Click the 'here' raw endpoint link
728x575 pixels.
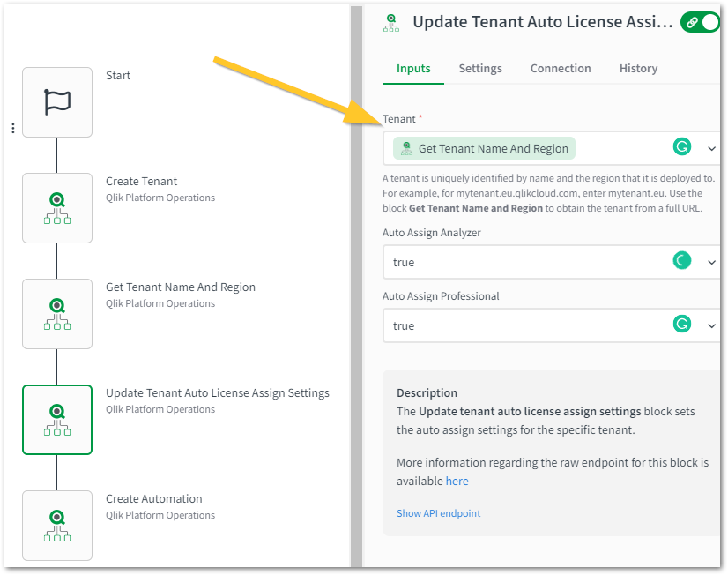(x=457, y=482)
